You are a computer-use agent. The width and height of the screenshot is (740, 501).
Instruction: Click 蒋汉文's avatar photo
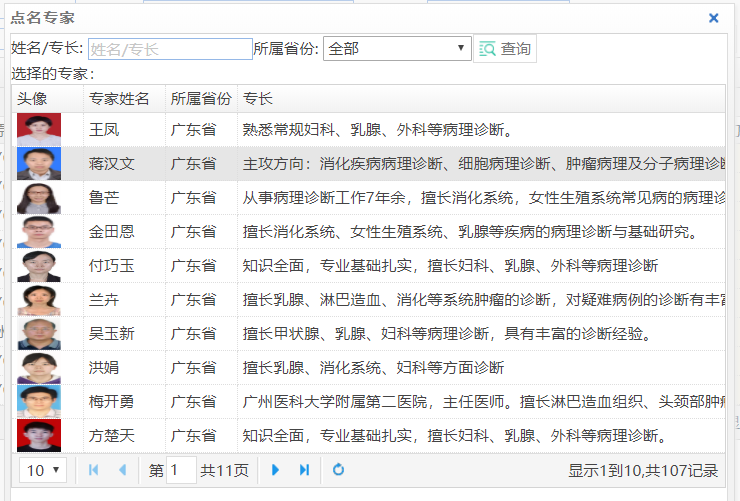[x=39, y=164]
